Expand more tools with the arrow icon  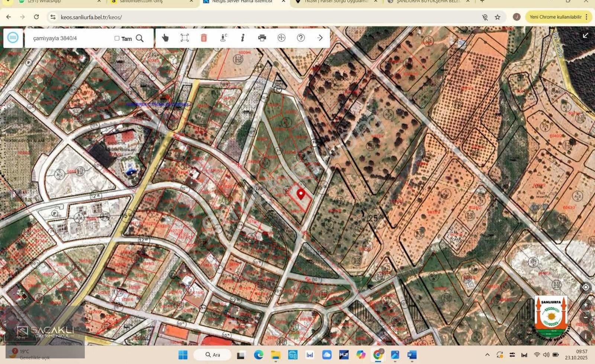click(320, 38)
